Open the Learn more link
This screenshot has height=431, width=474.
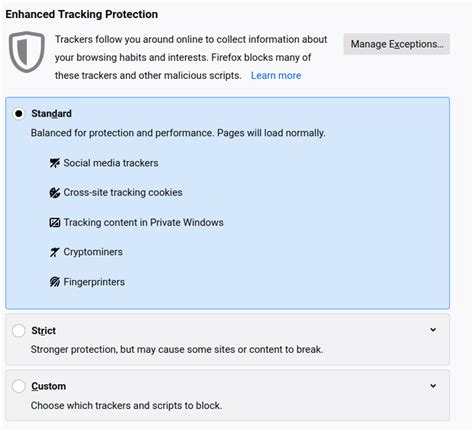pos(276,76)
